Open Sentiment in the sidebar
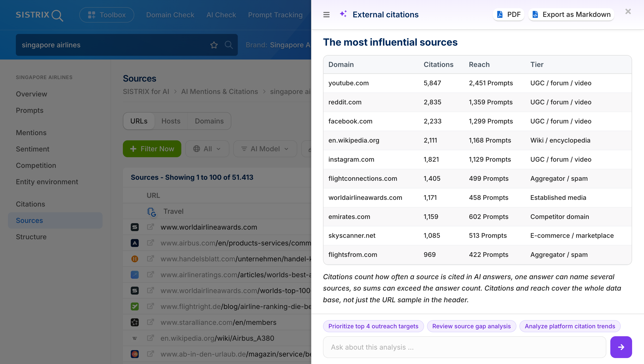 (x=32, y=149)
